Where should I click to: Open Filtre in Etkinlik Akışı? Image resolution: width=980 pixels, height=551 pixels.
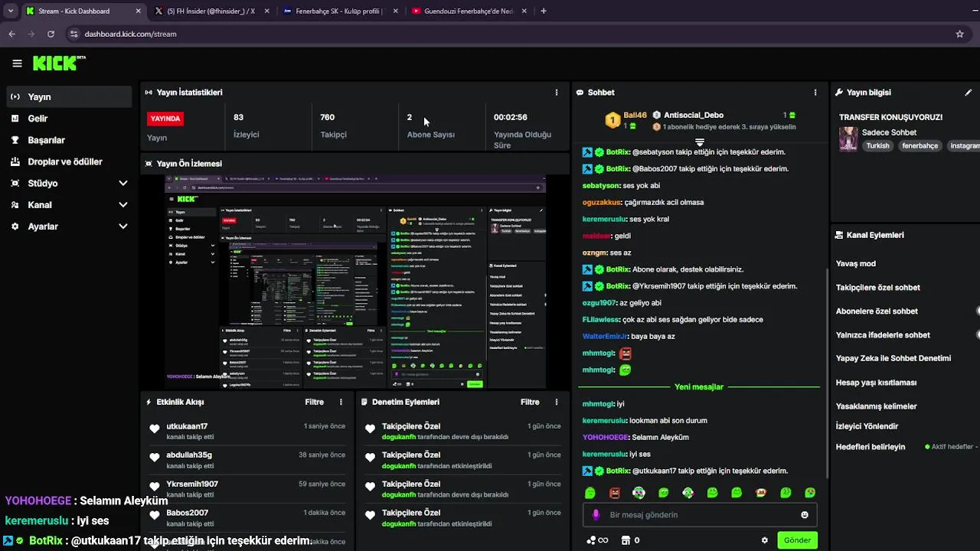pyautogui.click(x=314, y=402)
